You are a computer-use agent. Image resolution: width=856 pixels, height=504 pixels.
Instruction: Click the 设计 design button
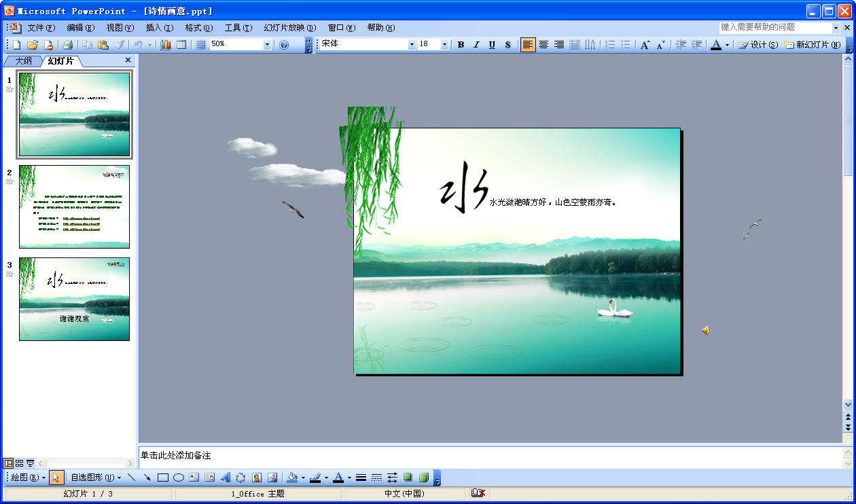[758, 45]
